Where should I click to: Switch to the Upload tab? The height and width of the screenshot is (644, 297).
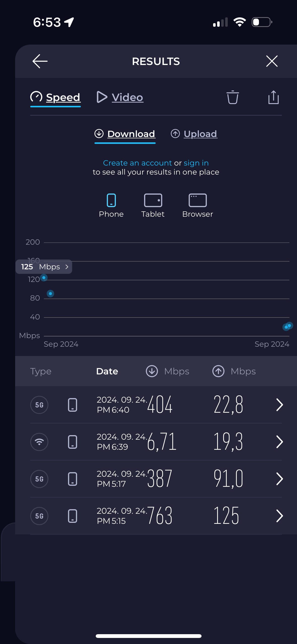194,134
